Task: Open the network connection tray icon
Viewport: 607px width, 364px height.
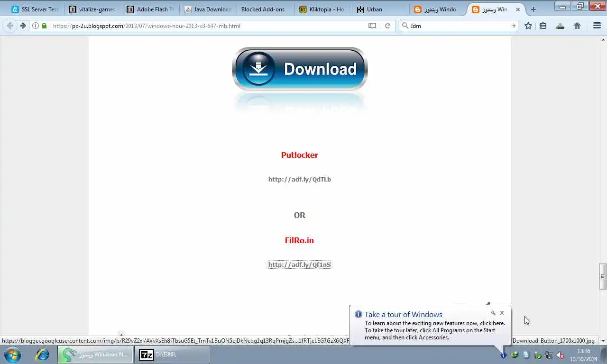Action: coord(549,355)
